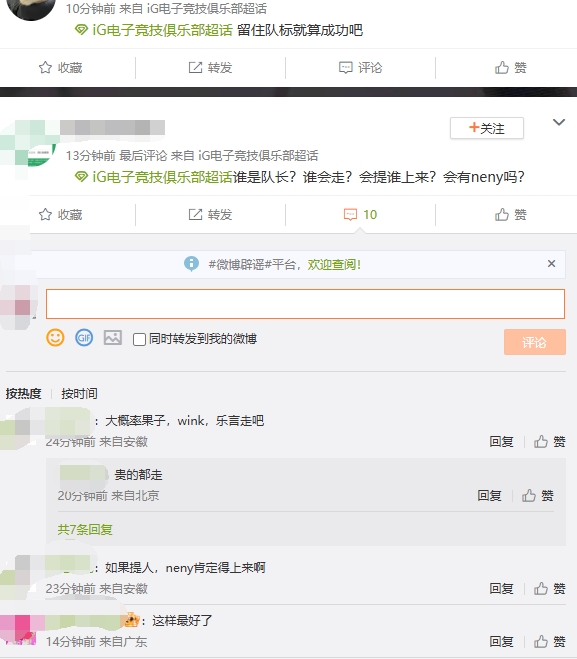Favorite the top post via 收藏
This screenshot has height=659, width=577.
coord(61,68)
